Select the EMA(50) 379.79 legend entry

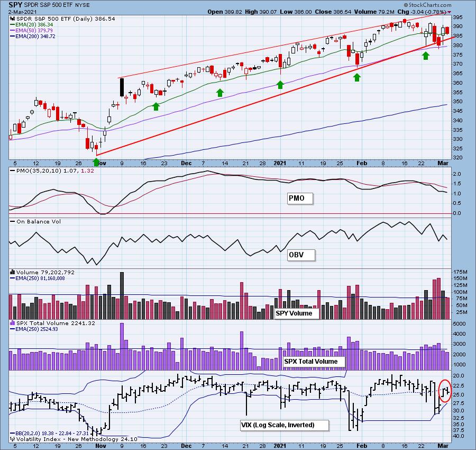(x=32, y=30)
